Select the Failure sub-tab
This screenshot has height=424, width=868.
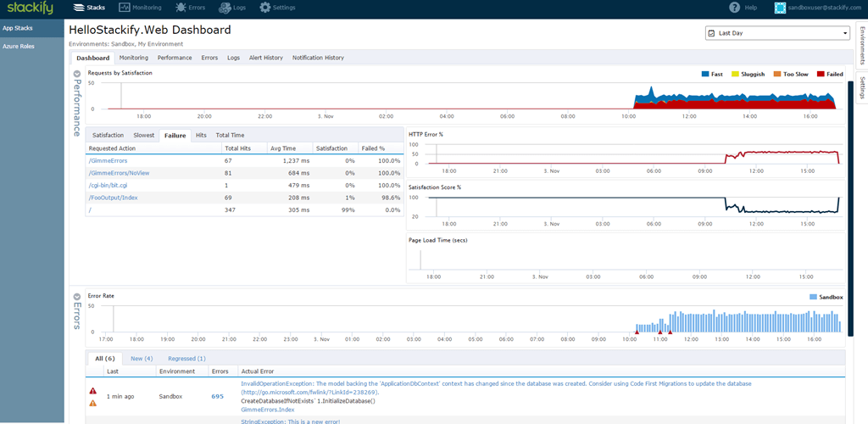(x=175, y=135)
